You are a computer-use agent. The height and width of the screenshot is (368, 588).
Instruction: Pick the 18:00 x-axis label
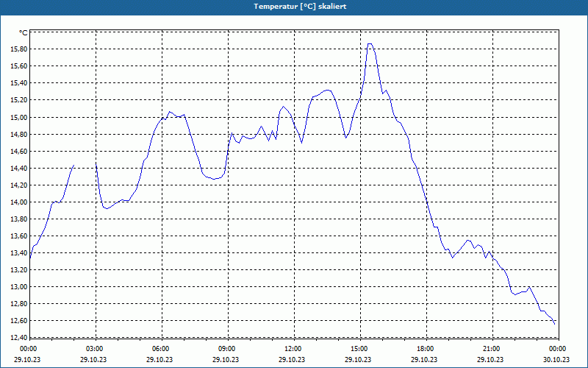[x=426, y=349]
